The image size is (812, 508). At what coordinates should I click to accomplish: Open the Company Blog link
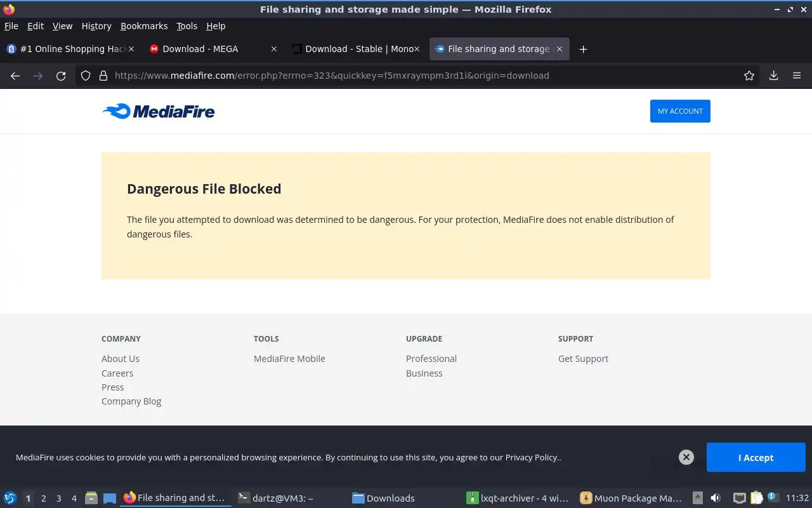point(131,401)
